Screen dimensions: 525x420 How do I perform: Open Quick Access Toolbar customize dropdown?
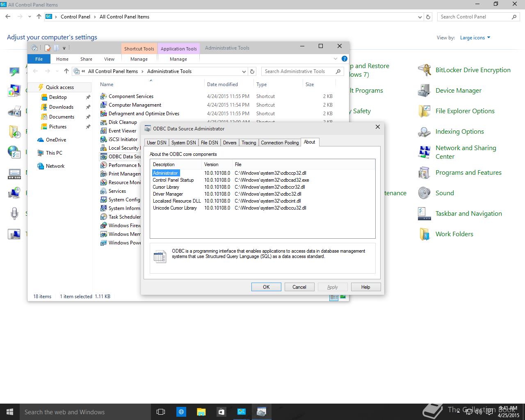[x=64, y=48]
